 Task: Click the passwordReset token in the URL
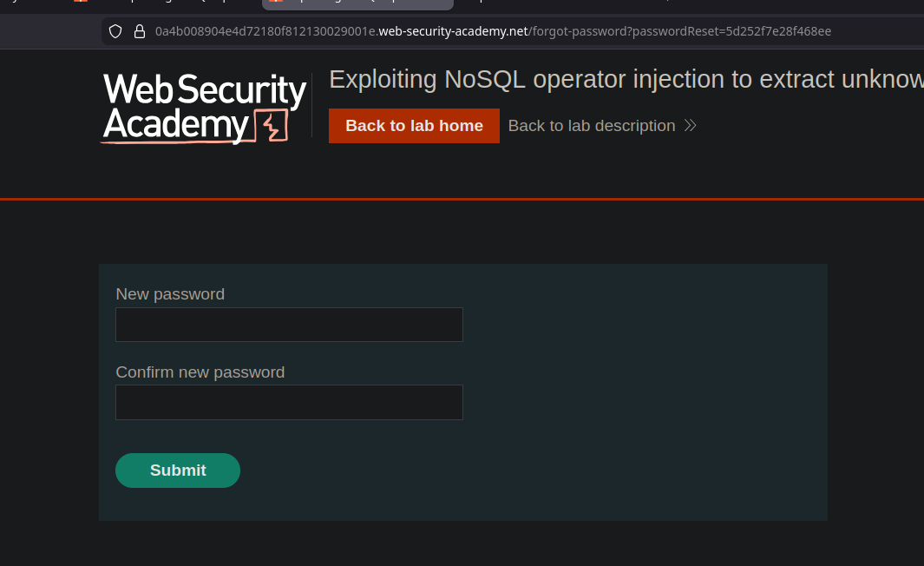[x=772, y=31]
